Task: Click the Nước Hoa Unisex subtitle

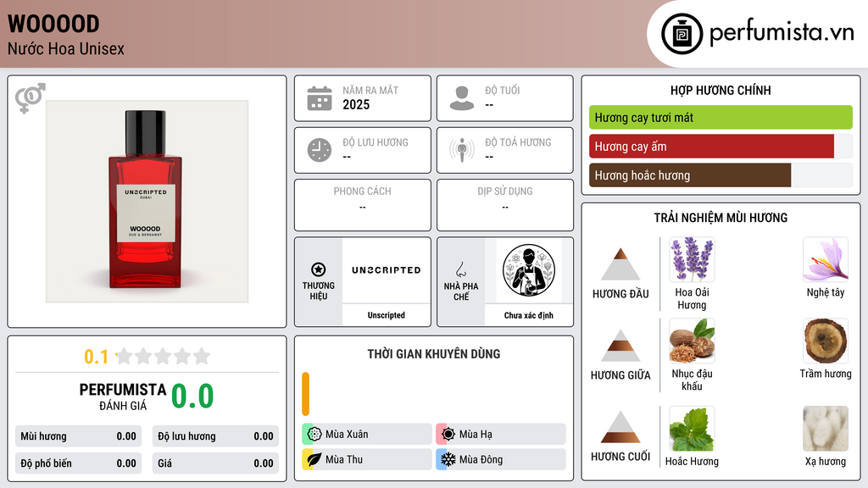Action: click(66, 48)
